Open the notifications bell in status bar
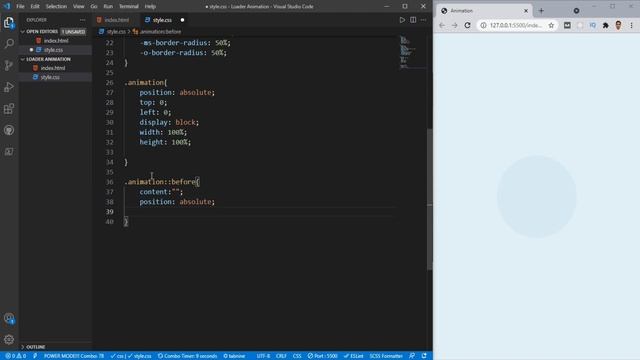 [x=424, y=356]
